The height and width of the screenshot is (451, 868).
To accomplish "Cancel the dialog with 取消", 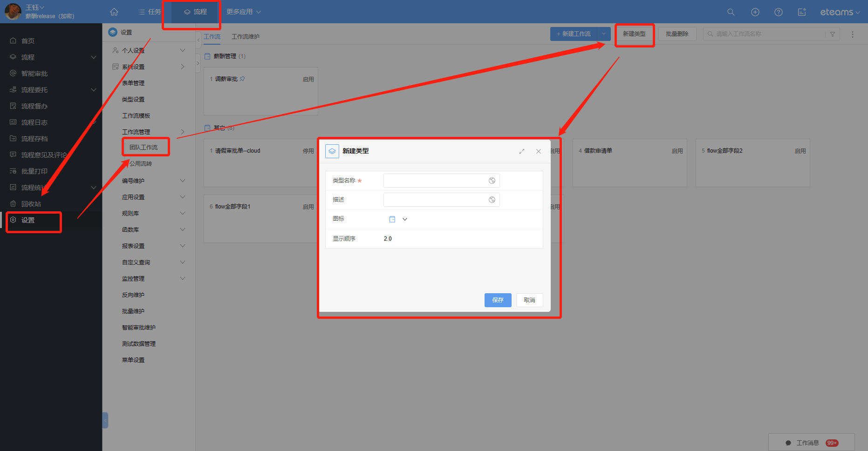I will click(530, 300).
